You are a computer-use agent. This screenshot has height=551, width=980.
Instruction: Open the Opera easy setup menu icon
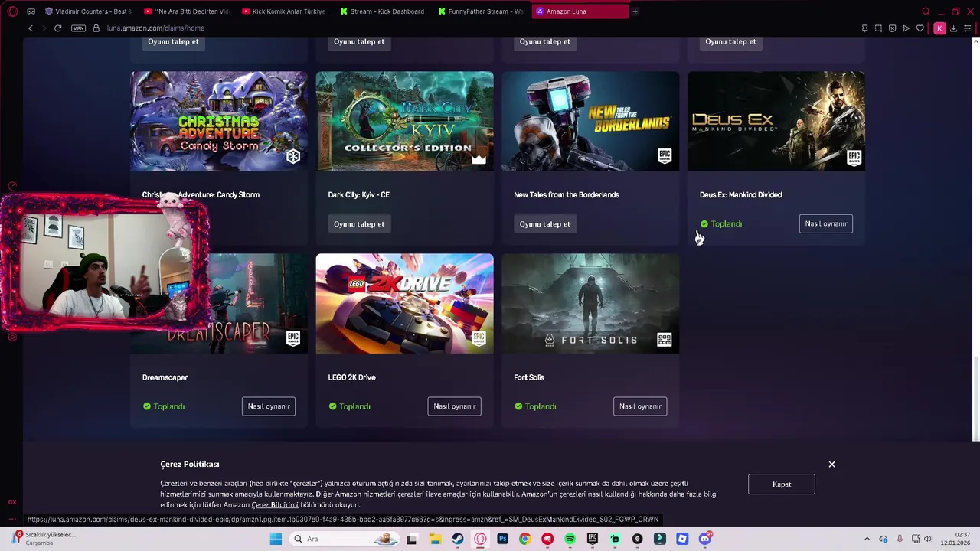[x=968, y=28]
